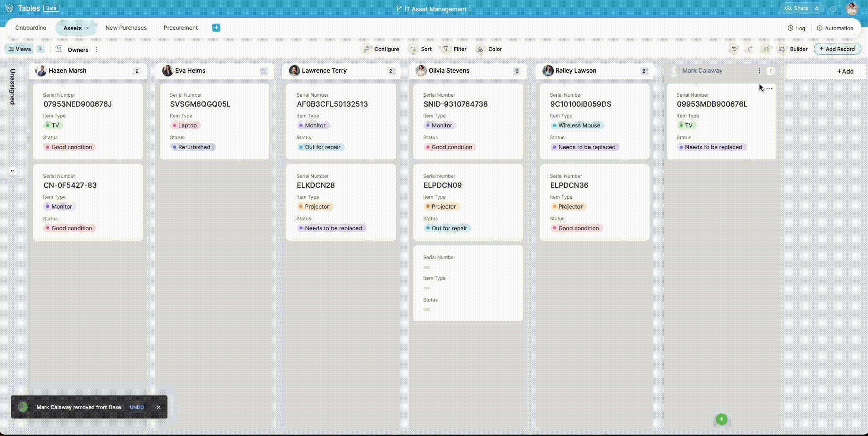This screenshot has width=868, height=436.
Task: Click the Owners view icon
Action: (59, 49)
